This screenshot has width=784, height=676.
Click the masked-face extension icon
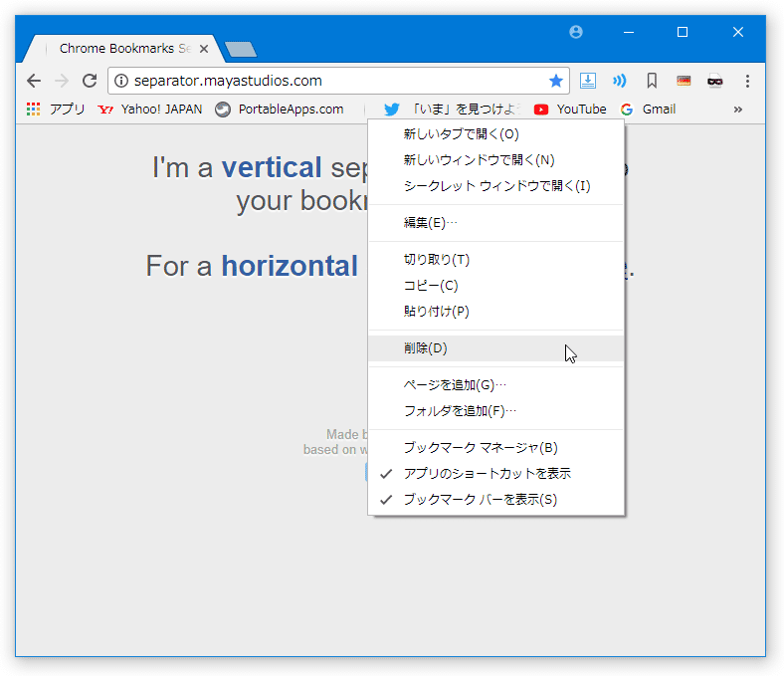[x=715, y=81]
